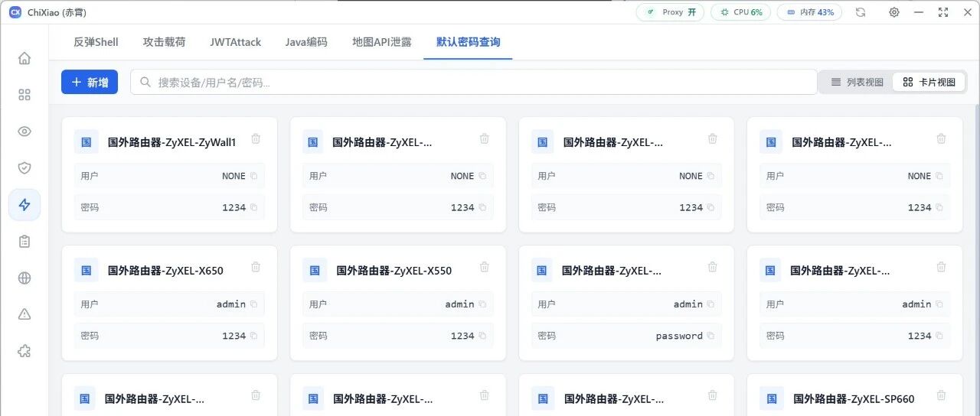
Task: Copy the admin username on ZyXEL-X650 card
Action: [253, 304]
